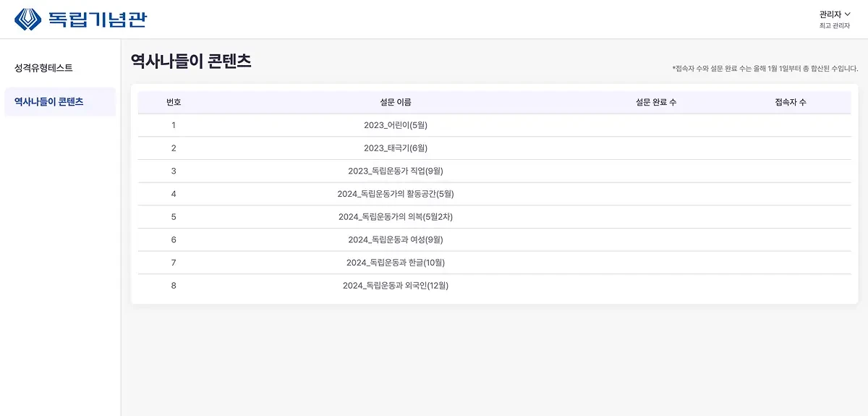The image size is (868, 416).
Task: Click the 설문 완료 수 column header
Action: tap(656, 103)
